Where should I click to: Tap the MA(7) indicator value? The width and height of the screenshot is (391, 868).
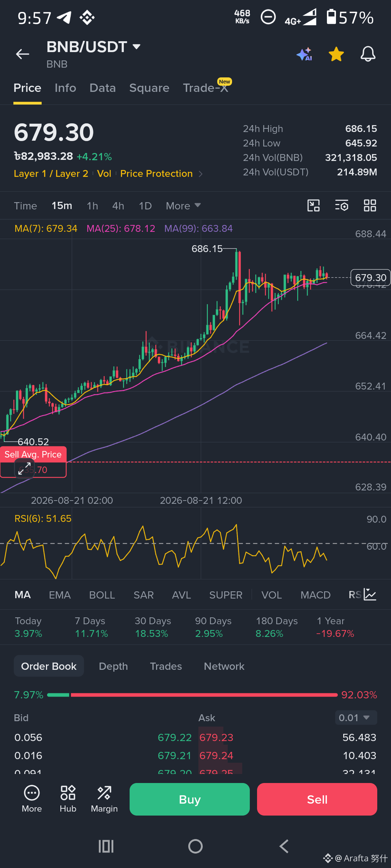click(x=46, y=229)
